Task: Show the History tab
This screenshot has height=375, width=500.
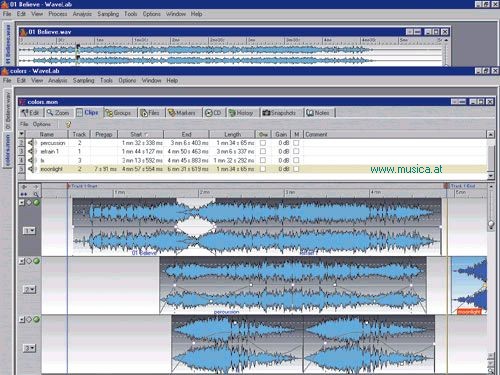Action: (x=241, y=113)
